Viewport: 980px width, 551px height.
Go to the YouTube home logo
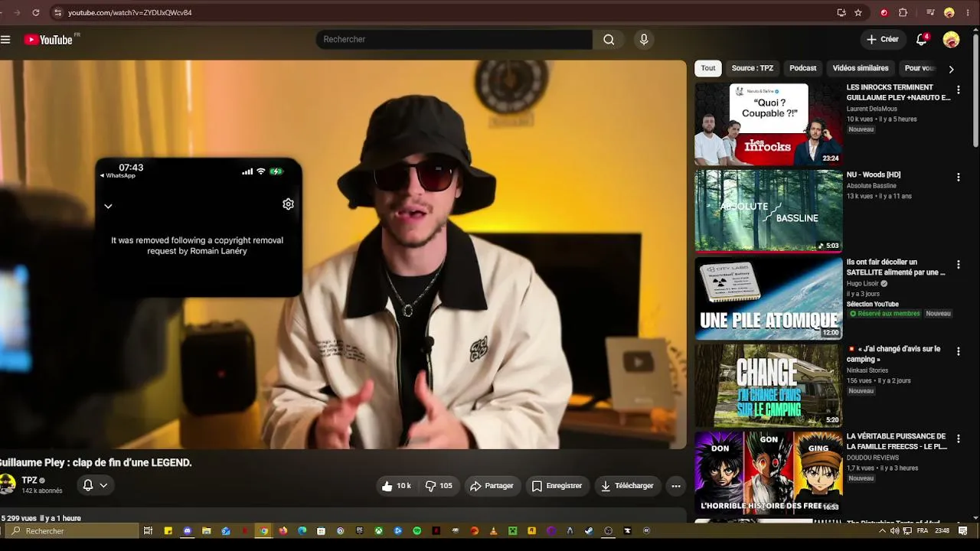(x=48, y=40)
